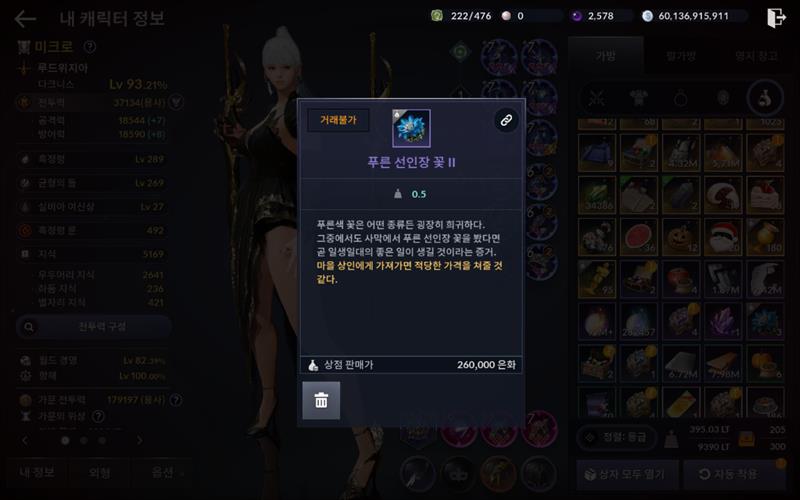Click the exit door icon

[776, 17]
